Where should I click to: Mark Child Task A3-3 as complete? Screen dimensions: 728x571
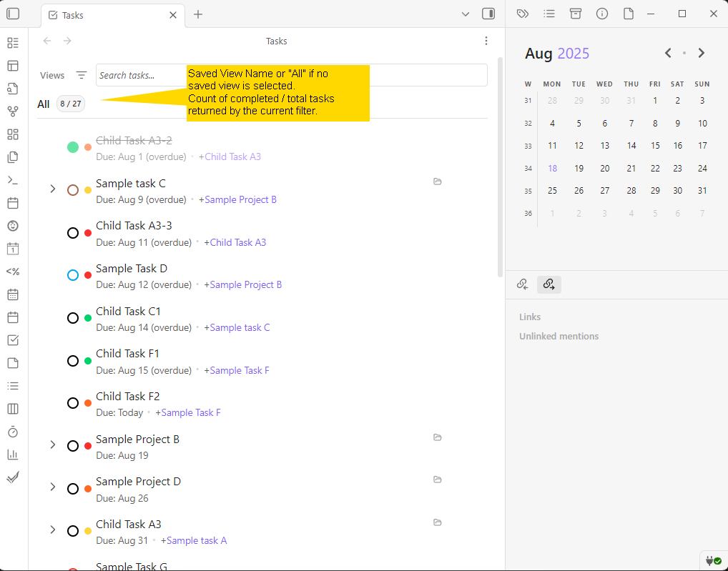click(73, 233)
